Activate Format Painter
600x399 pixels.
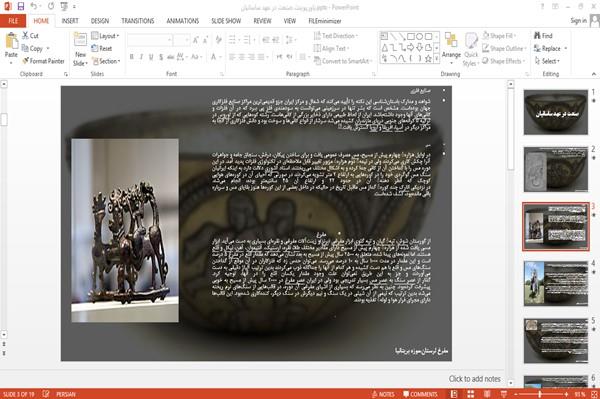(x=43, y=61)
